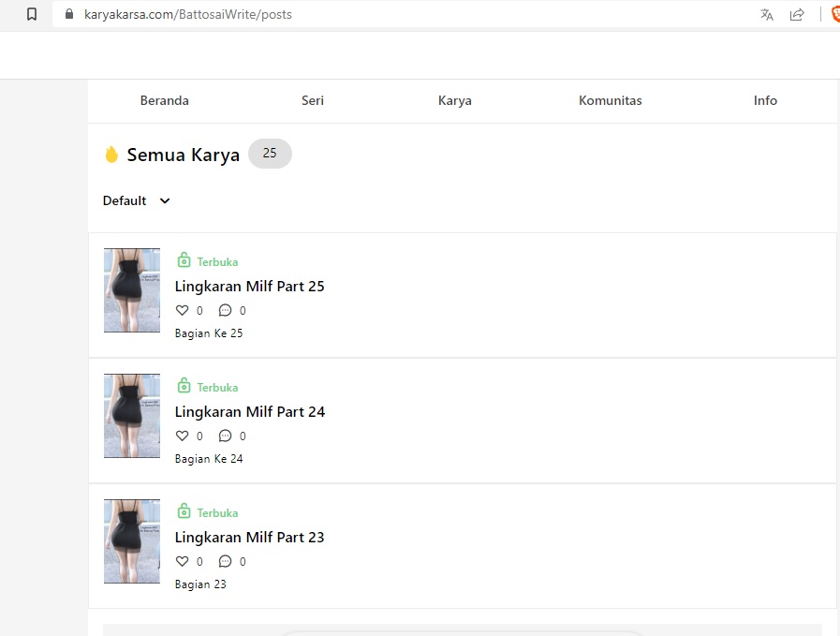The height and width of the screenshot is (636, 840).
Task: Switch to the Seri tab
Action: tap(313, 101)
